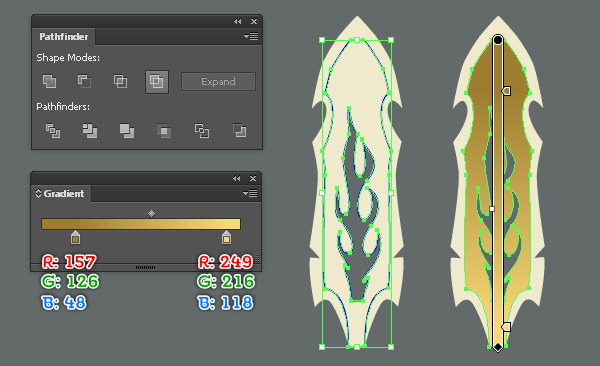600x366 pixels.
Task: Select the dark gold left gradient stop
Action: pos(75,237)
